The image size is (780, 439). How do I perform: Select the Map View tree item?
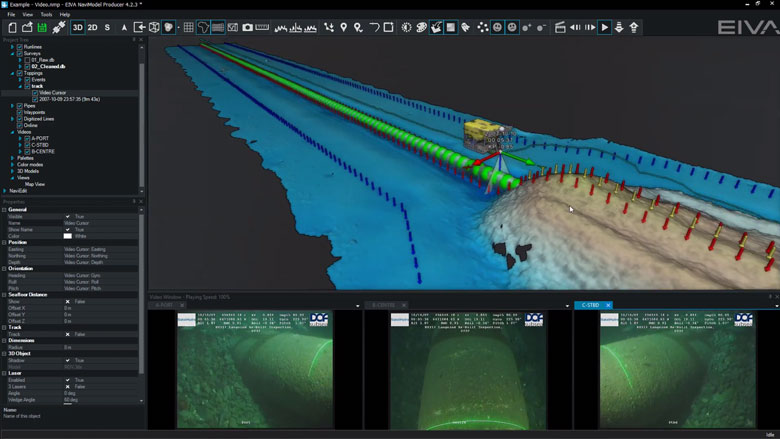(35, 183)
